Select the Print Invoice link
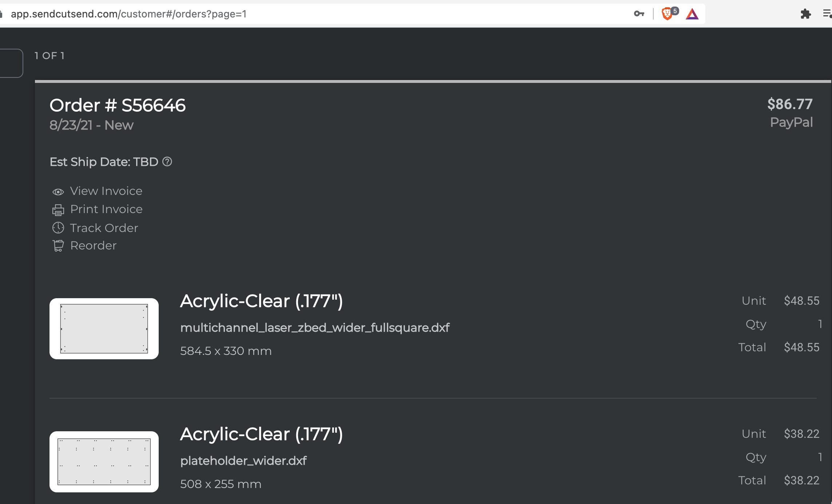The image size is (832, 504). pyautogui.click(x=106, y=209)
